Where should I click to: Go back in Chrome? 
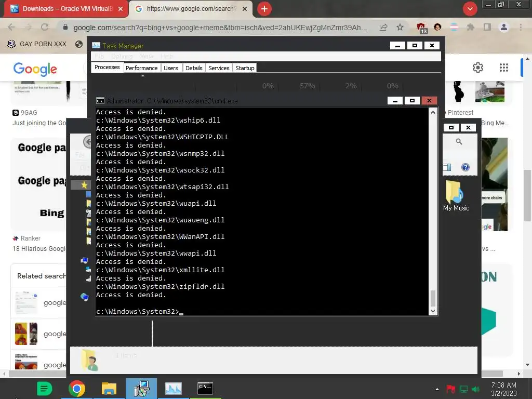click(11, 27)
